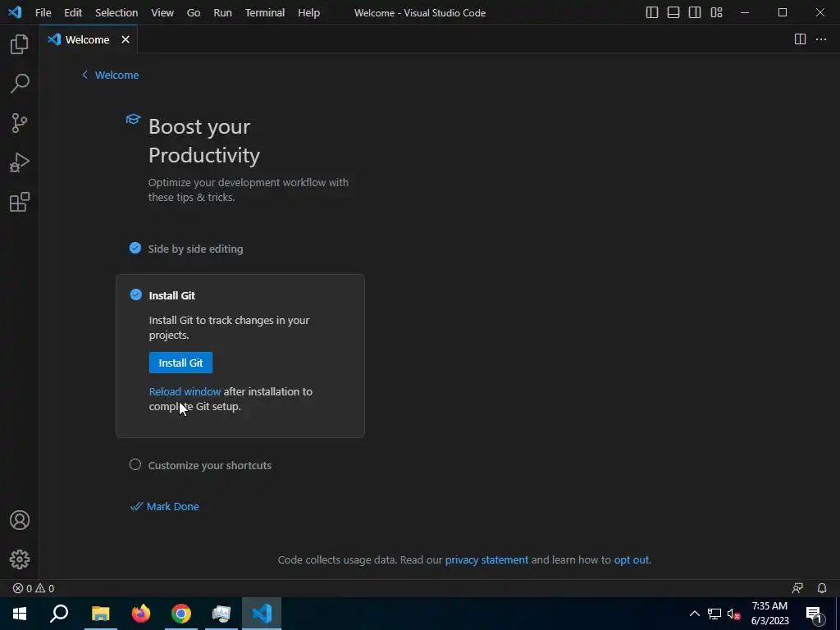Viewport: 840px width, 630px height.
Task: Open editor More Actions ellipsis
Action: click(x=820, y=39)
